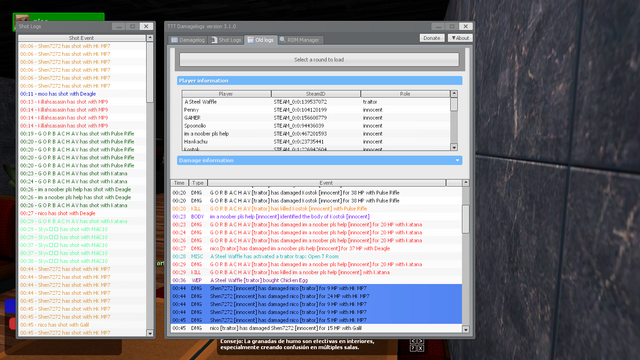Click the Event column header
The image size is (640, 360).
tap(326, 183)
